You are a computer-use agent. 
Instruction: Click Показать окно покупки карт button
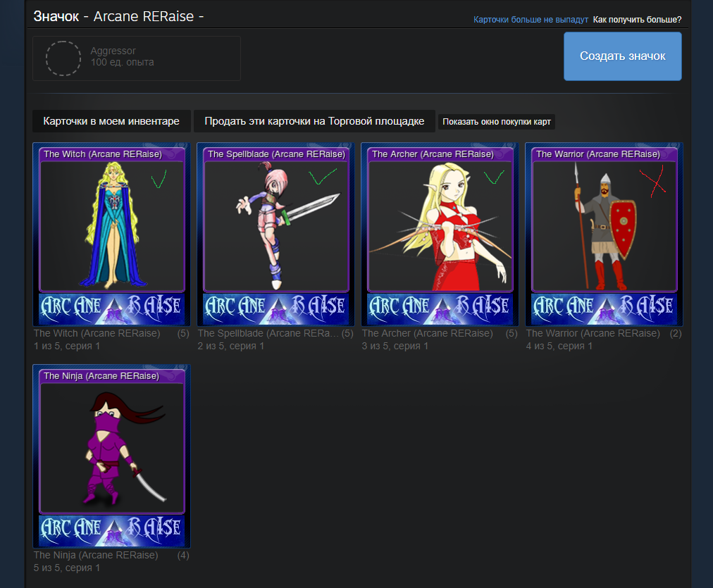pos(497,122)
